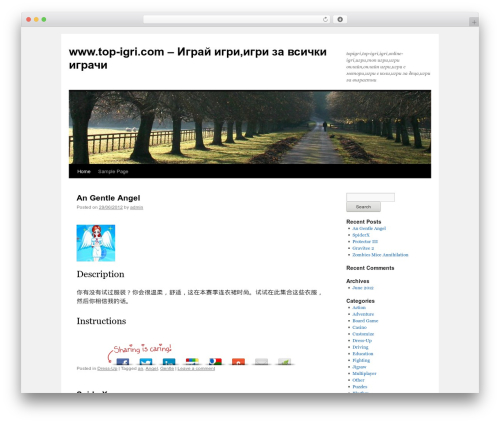Open the Sample Page menu item

pos(113,171)
